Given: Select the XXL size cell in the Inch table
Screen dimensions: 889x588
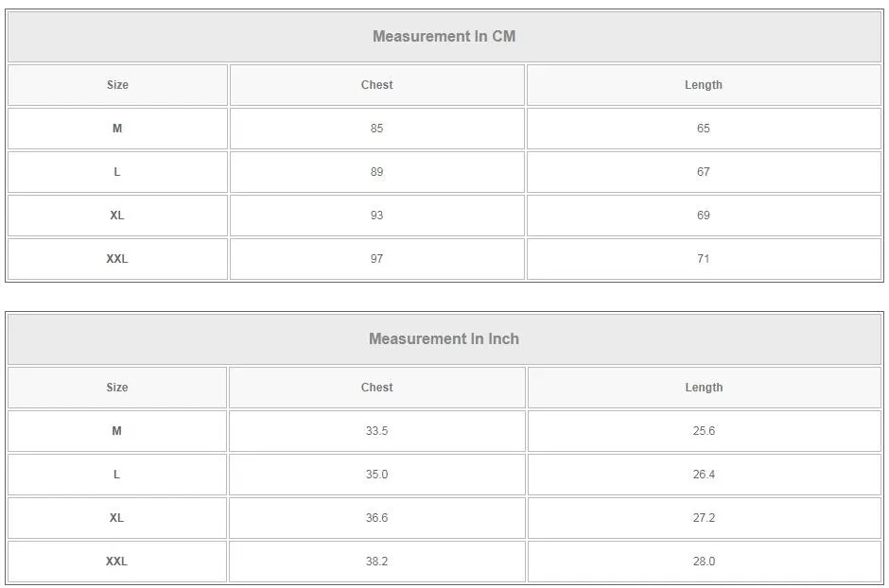Looking at the screenshot, I should [x=116, y=562].
